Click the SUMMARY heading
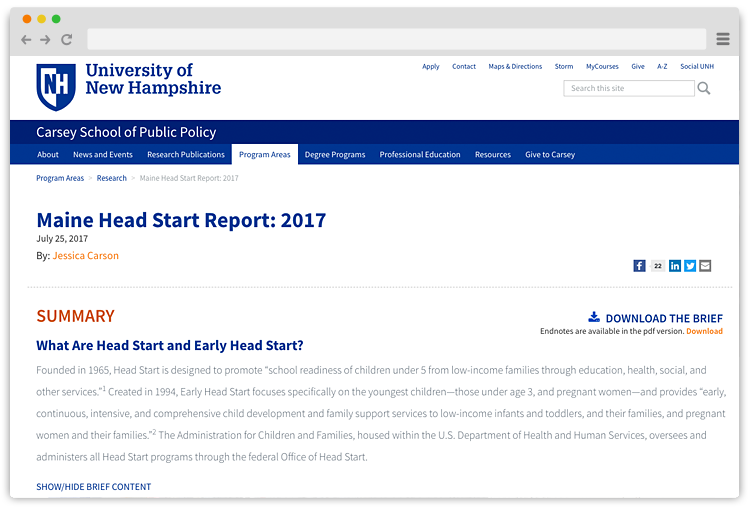The width and height of the screenshot is (750, 509). pyautogui.click(x=76, y=316)
